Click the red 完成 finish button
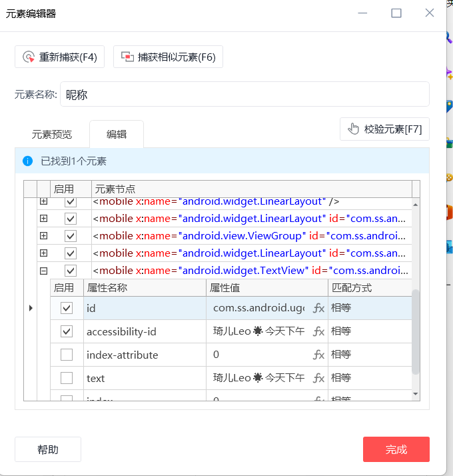The width and height of the screenshot is (453, 476). (396, 449)
